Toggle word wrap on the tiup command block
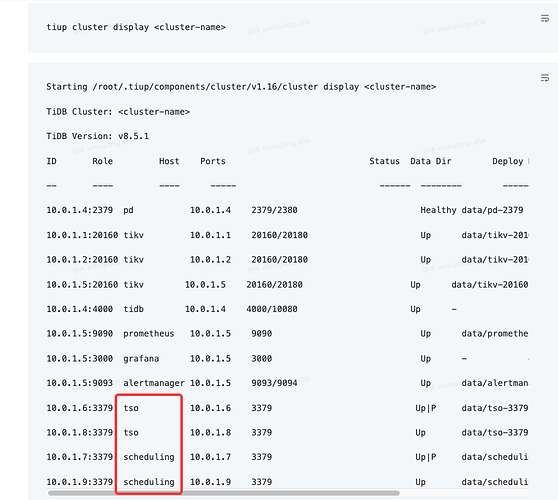 click(x=544, y=19)
